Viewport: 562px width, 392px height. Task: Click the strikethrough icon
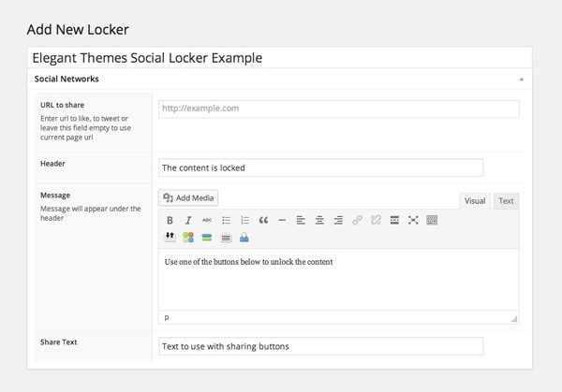pyautogui.click(x=207, y=221)
